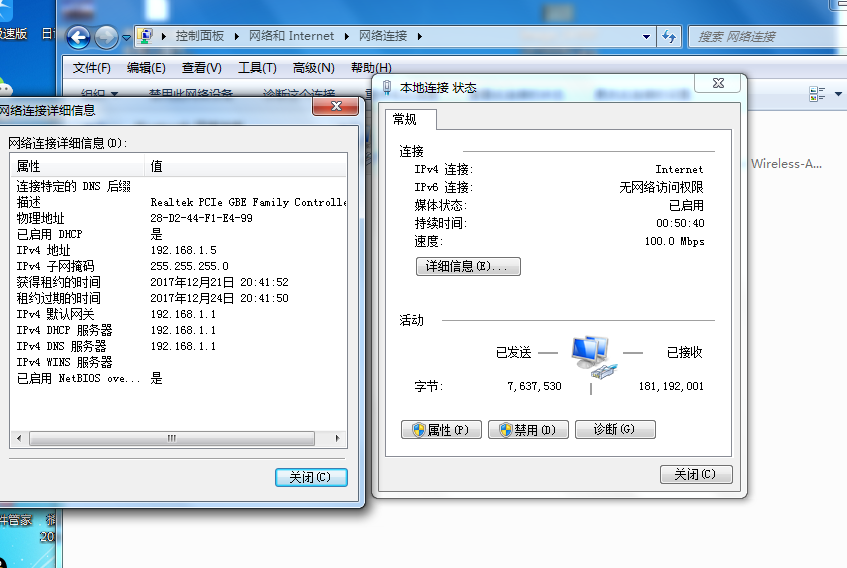Click the 属性 column header
847x568 pixels.
(x=78, y=166)
